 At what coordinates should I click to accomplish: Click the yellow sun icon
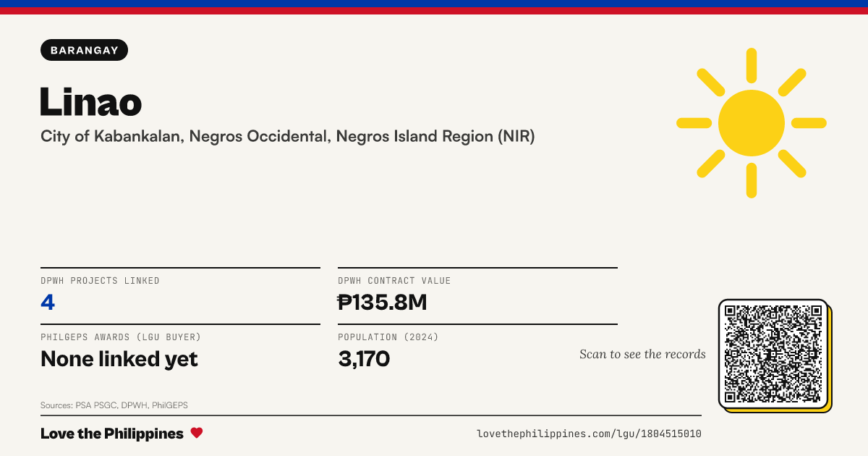752,123
